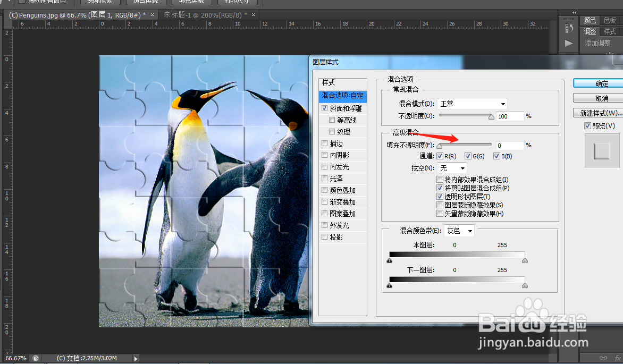Select 混合选项:自定 in styles list
623x364 pixels.
click(x=342, y=96)
